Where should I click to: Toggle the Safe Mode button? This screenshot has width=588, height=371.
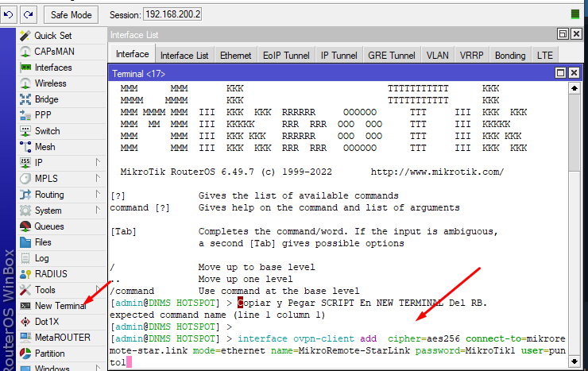tap(71, 14)
